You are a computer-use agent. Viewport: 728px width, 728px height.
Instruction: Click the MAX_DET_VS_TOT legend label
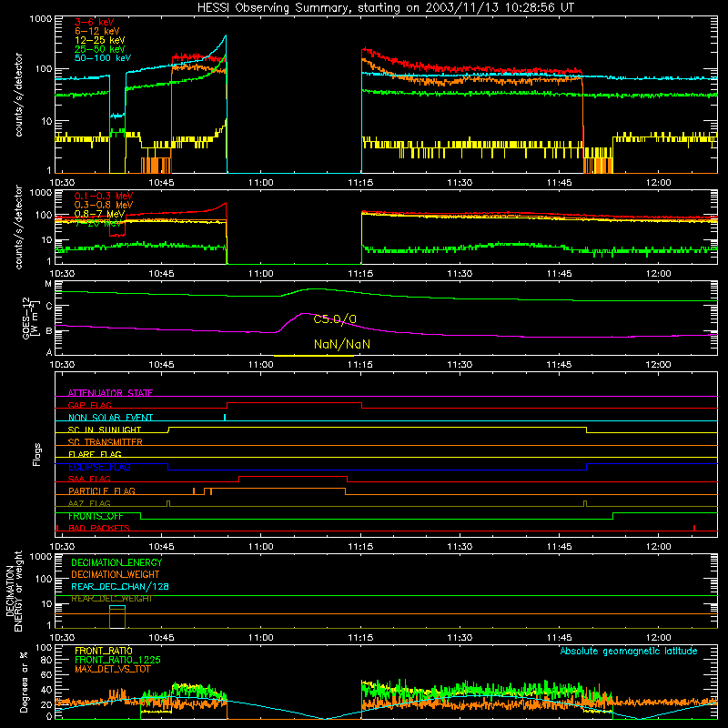pyautogui.click(x=113, y=669)
